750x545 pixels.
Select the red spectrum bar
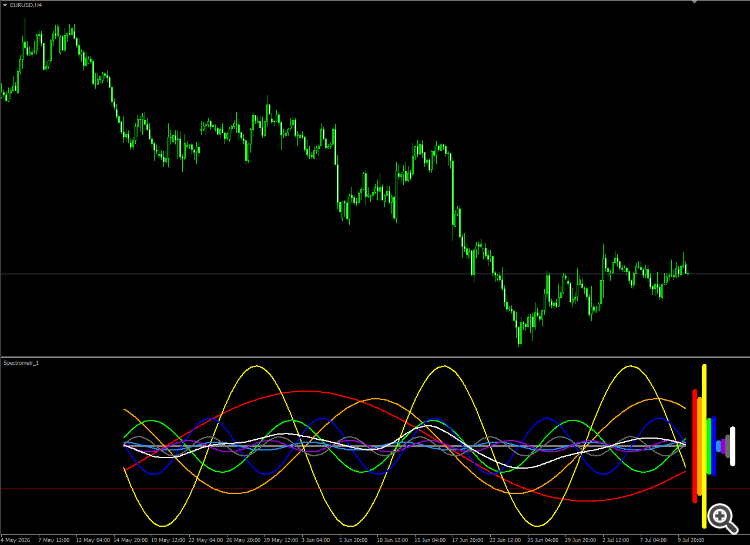click(x=695, y=446)
